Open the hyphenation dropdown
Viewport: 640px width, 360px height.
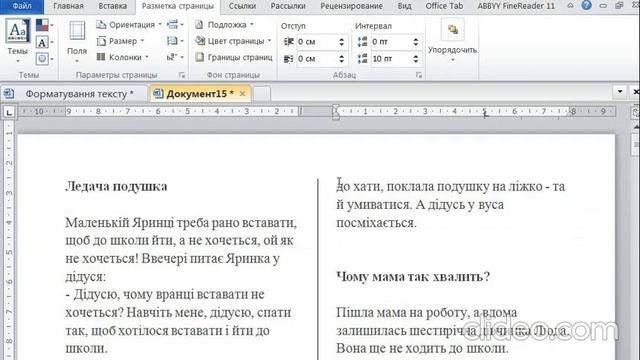point(175,58)
